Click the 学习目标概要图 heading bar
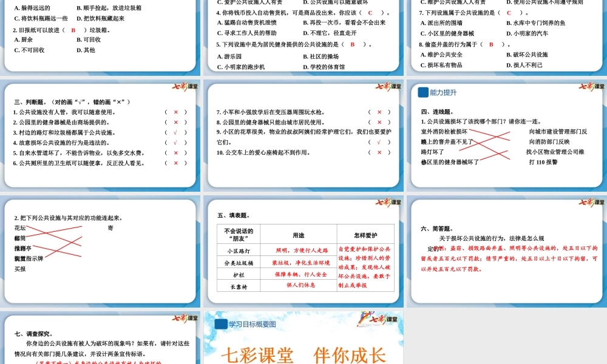607x364 pixels. click(253, 324)
